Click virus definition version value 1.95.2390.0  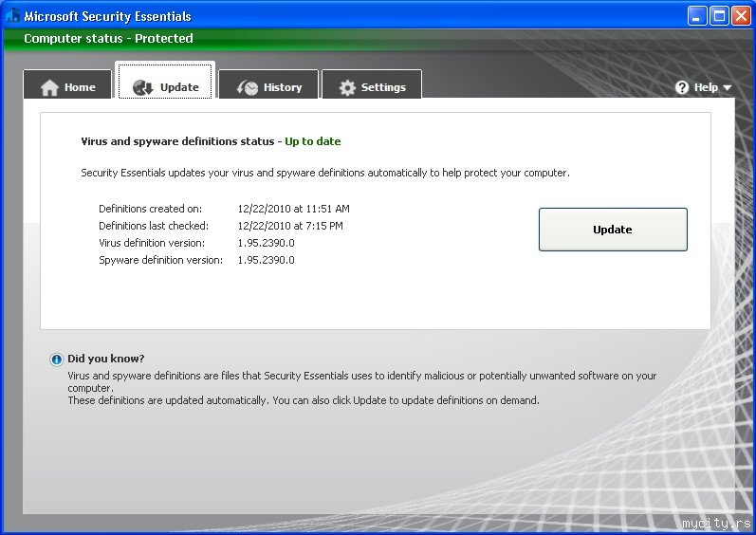point(266,243)
